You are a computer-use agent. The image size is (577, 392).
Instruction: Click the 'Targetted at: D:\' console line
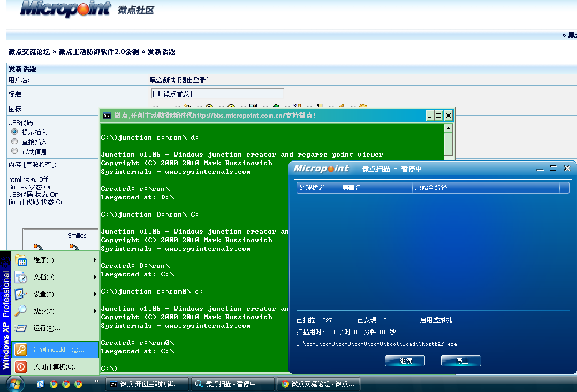(x=138, y=197)
